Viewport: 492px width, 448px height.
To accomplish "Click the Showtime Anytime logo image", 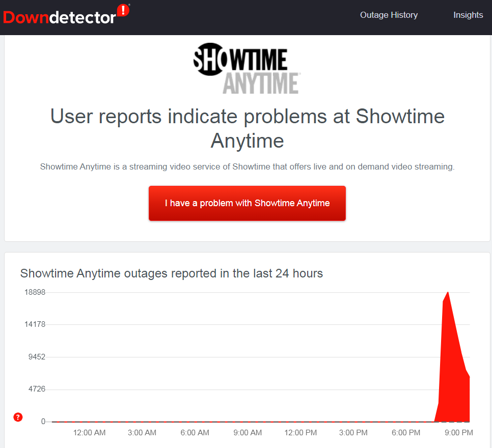I will pyautogui.click(x=247, y=68).
